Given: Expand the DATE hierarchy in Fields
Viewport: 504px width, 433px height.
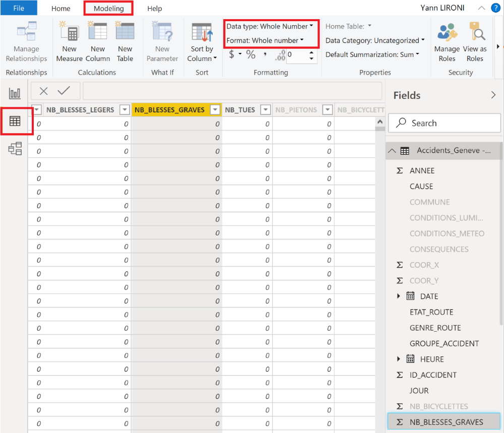Looking at the screenshot, I should [x=399, y=296].
